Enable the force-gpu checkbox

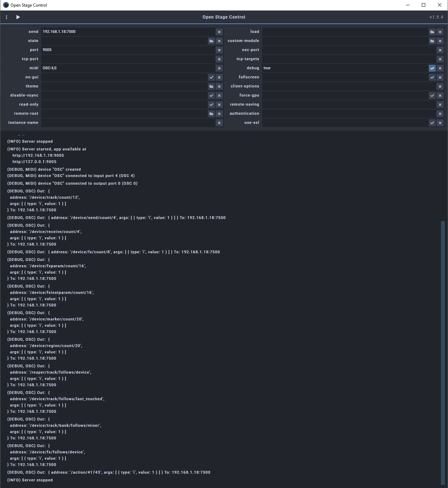click(432, 96)
